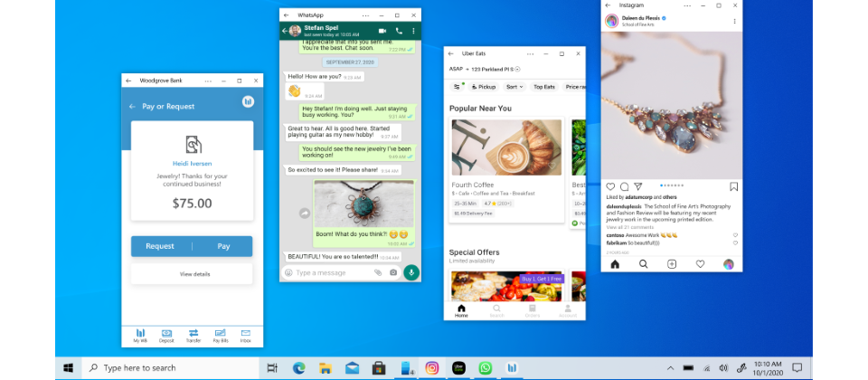The height and width of the screenshot is (380, 868).
Task: Attach a file in WhatsApp chat
Action: click(378, 272)
